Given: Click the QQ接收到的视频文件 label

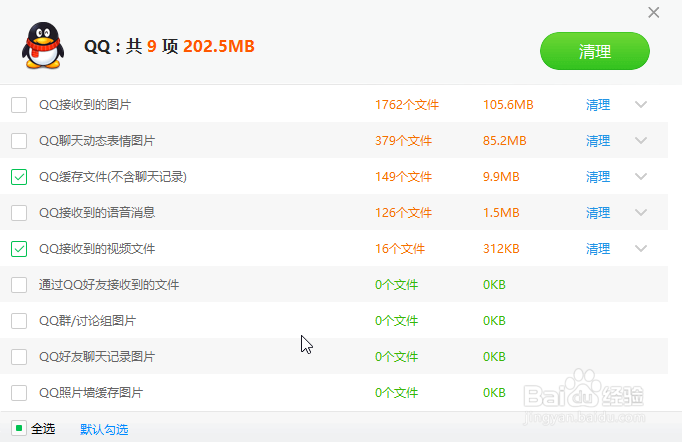Looking at the screenshot, I should point(97,249).
